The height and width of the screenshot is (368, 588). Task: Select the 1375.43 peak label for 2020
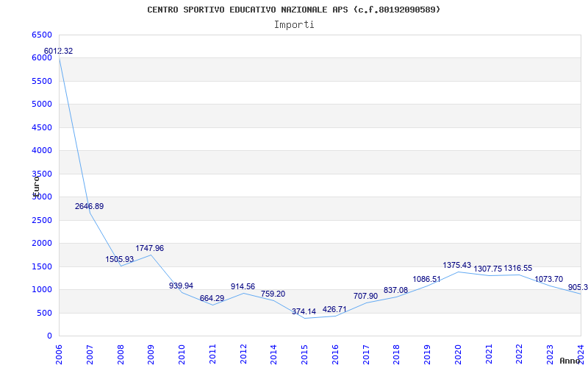456,265
